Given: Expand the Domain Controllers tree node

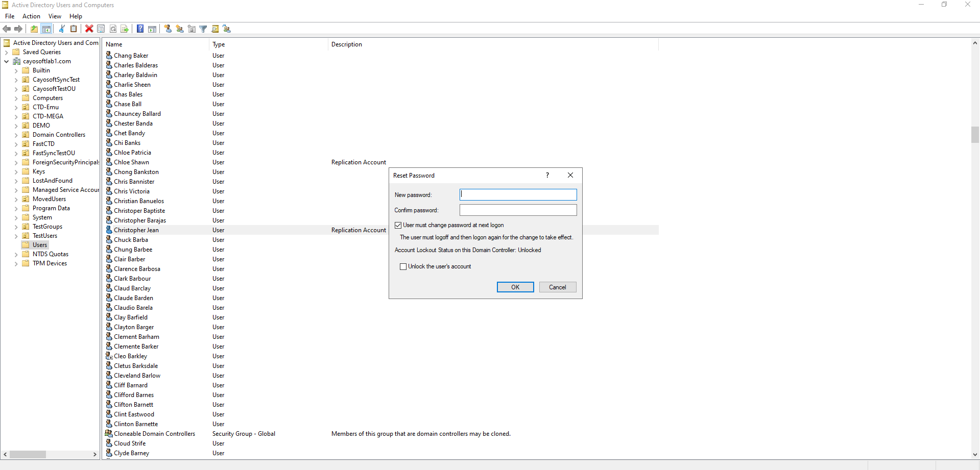Looking at the screenshot, I should coord(16,135).
